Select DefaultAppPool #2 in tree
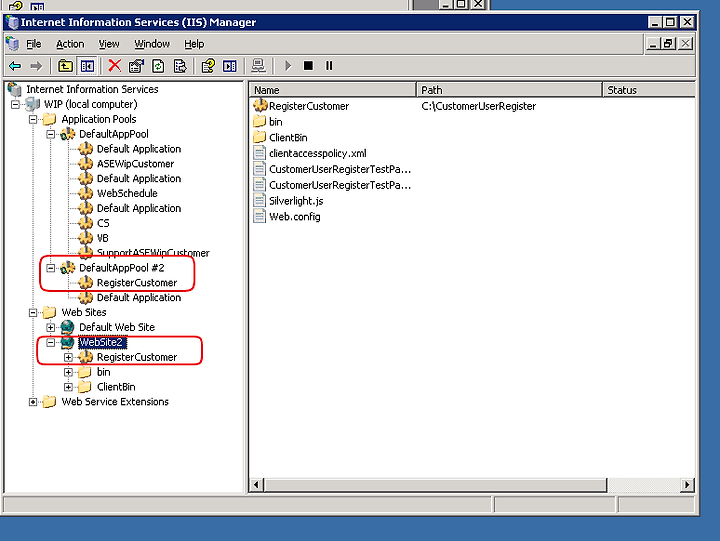This screenshot has height=541, width=720. tap(122, 268)
